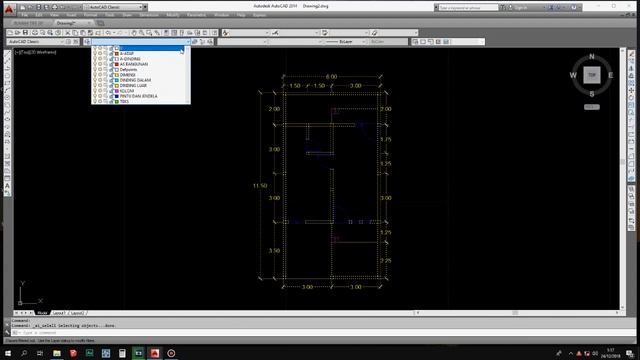Select the Polyline tool in Draw toolbar

(7, 69)
